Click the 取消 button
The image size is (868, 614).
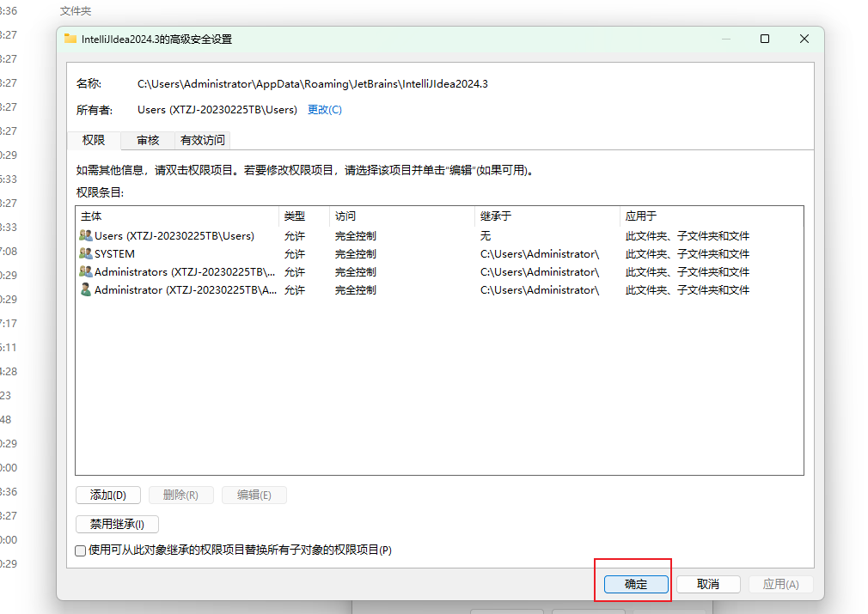(708, 584)
